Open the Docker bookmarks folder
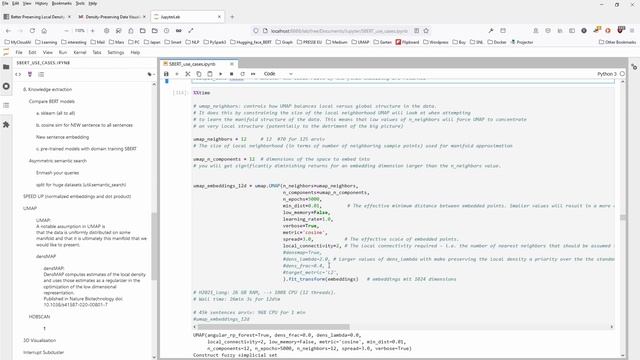Image resolution: width=640 pixels, height=360 pixels. 497,42
